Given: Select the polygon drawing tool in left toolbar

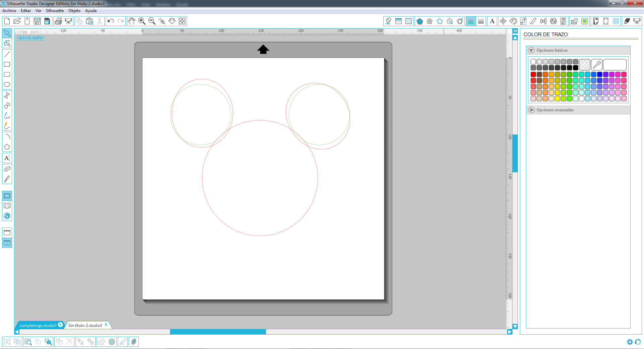Looking at the screenshot, I should point(7,147).
